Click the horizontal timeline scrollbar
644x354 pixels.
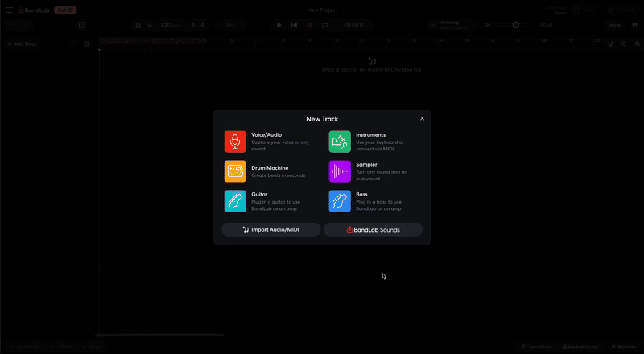159,335
